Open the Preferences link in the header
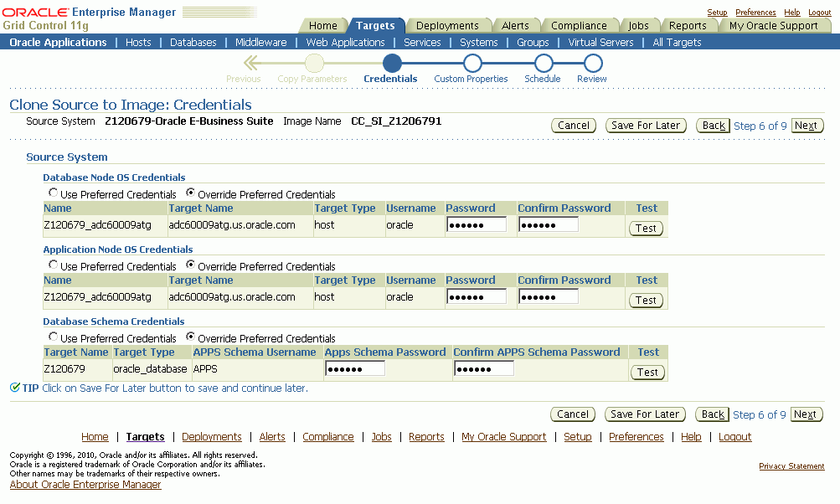The width and height of the screenshot is (840, 504). point(755,13)
